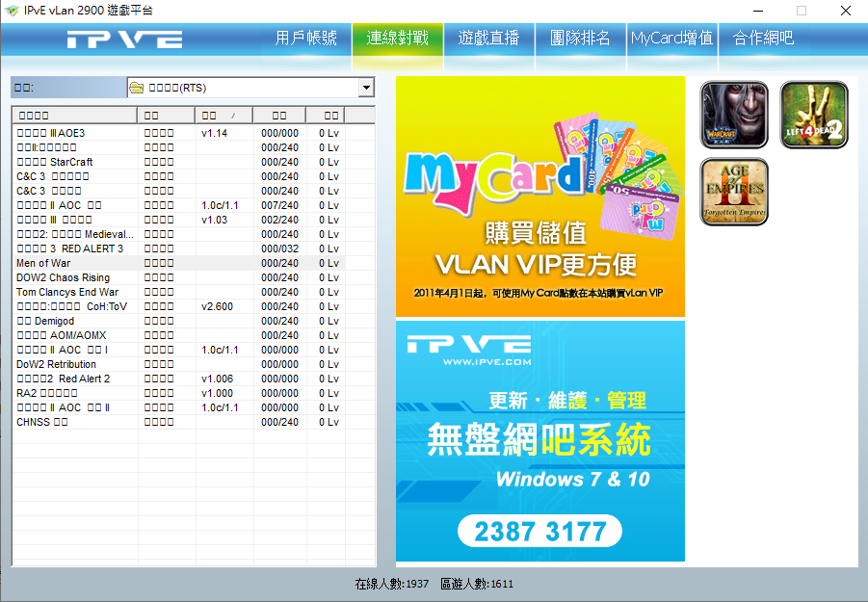This screenshot has height=602, width=868.
Task: Select the MyCard增值 tab
Action: point(671,39)
